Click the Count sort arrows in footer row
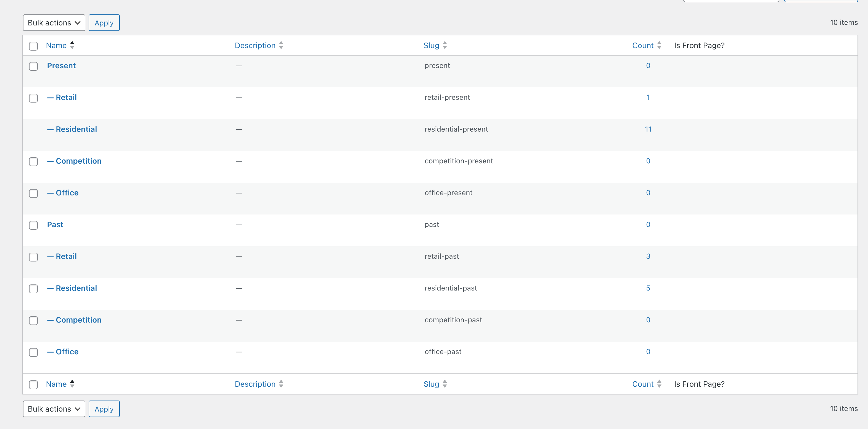 point(659,384)
